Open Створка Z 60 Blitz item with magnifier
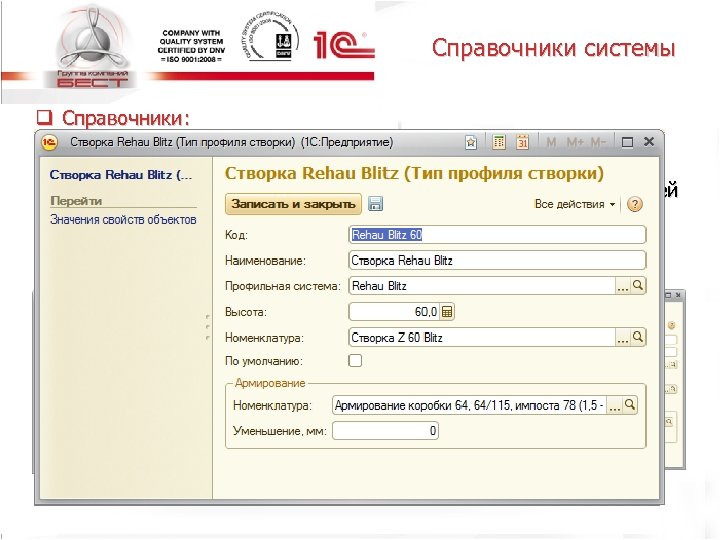This screenshot has height=540, width=720. pos(638,338)
